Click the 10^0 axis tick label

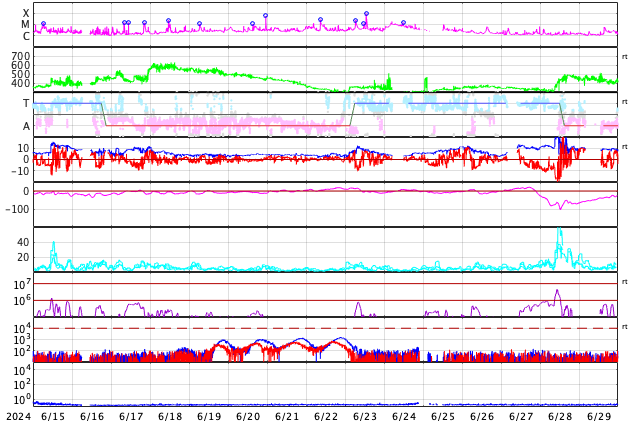click(x=22, y=400)
